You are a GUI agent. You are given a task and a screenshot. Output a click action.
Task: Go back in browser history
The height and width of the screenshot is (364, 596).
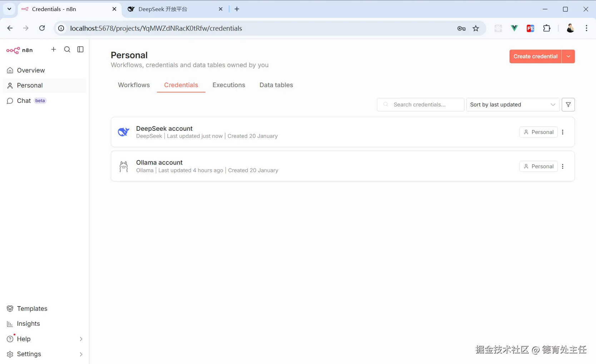pos(10,28)
